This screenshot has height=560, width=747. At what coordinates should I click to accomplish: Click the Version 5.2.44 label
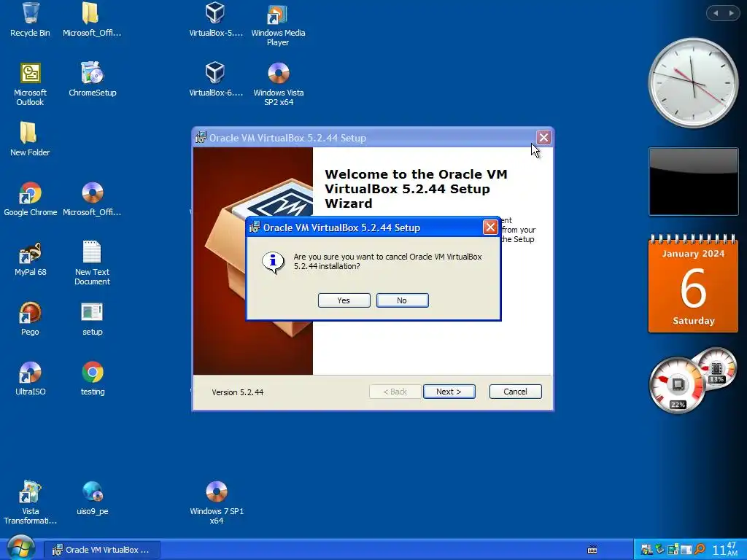pyautogui.click(x=237, y=392)
